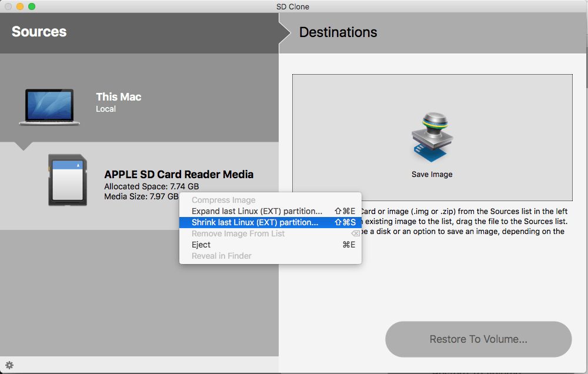Click the disabled Compress Image entry
The image size is (588, 374).
[x=270, y=200]
